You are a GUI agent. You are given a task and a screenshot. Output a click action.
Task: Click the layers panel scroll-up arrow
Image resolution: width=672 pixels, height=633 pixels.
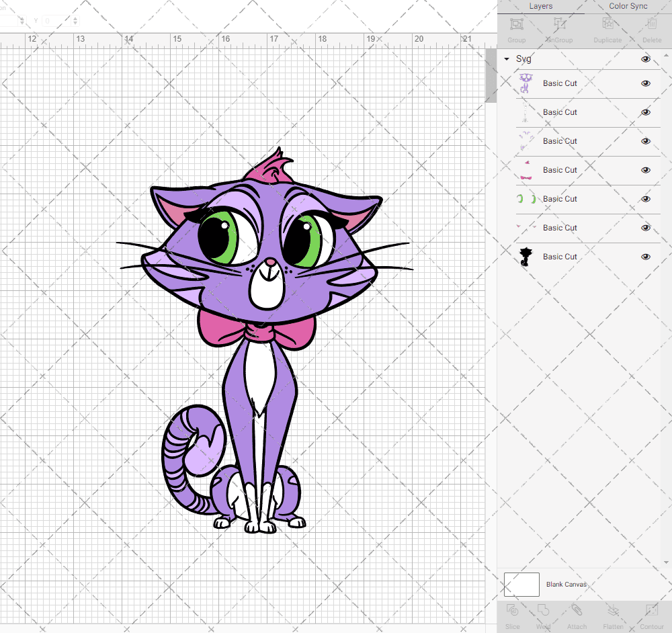665,56
